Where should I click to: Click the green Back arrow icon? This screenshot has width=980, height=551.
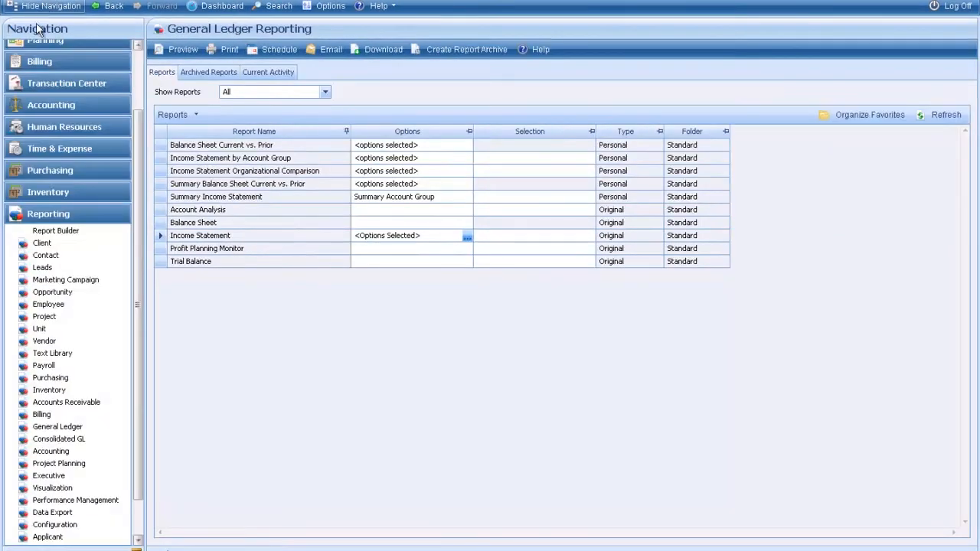(x=95, y=5)
